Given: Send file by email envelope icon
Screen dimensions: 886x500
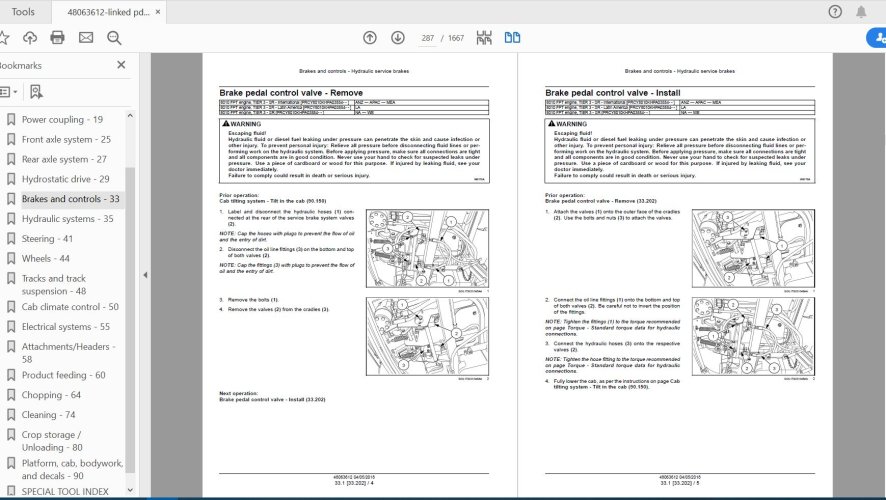Looking at the screenshot, I should (x=86, y=38).
